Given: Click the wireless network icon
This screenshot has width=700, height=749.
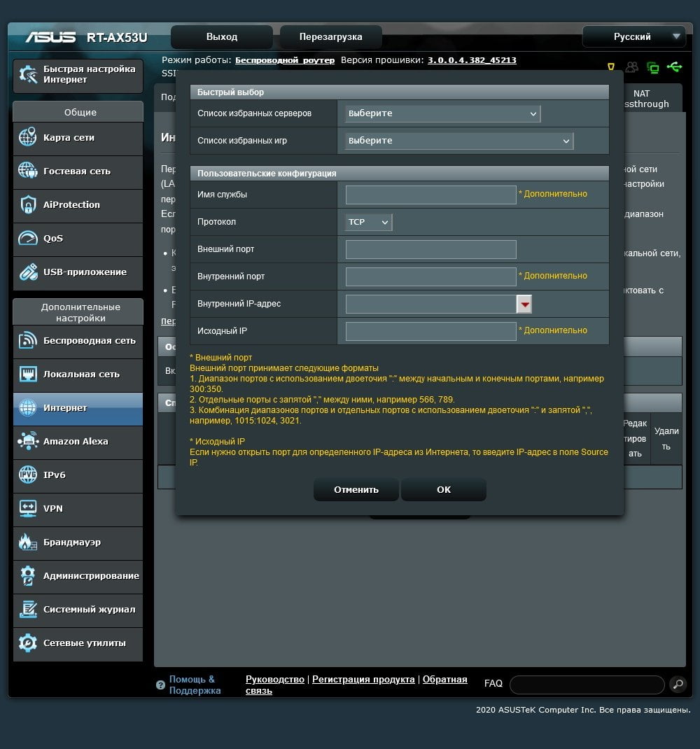Looking at the screenshot, I should click(28, 341).
